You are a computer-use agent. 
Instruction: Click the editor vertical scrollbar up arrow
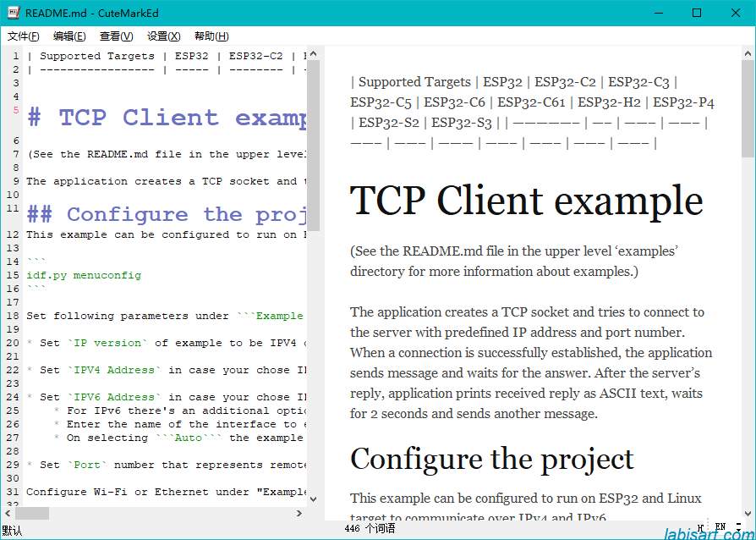(x=314, y=53)
